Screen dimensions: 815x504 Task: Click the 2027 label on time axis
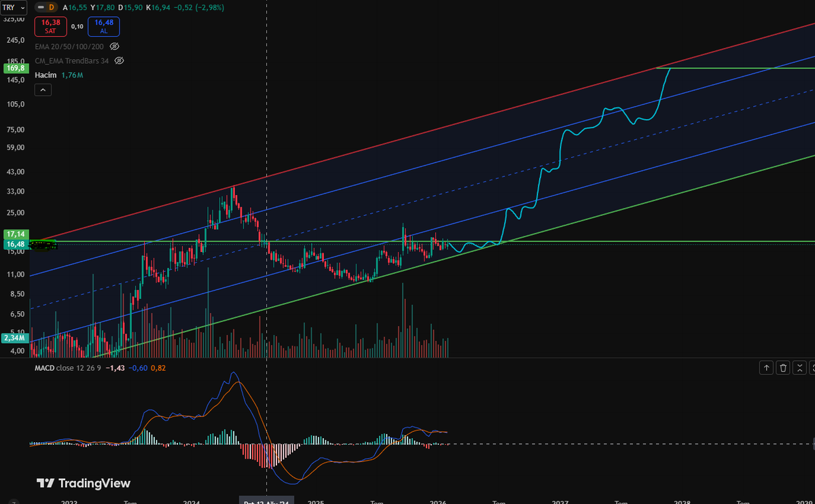pos(560,503)
